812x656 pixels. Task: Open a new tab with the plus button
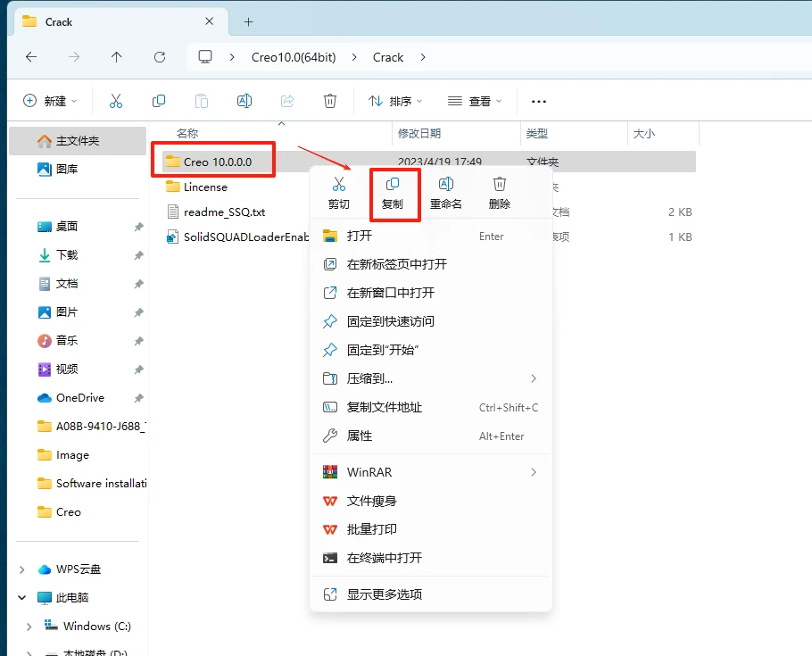coord(249,21)
